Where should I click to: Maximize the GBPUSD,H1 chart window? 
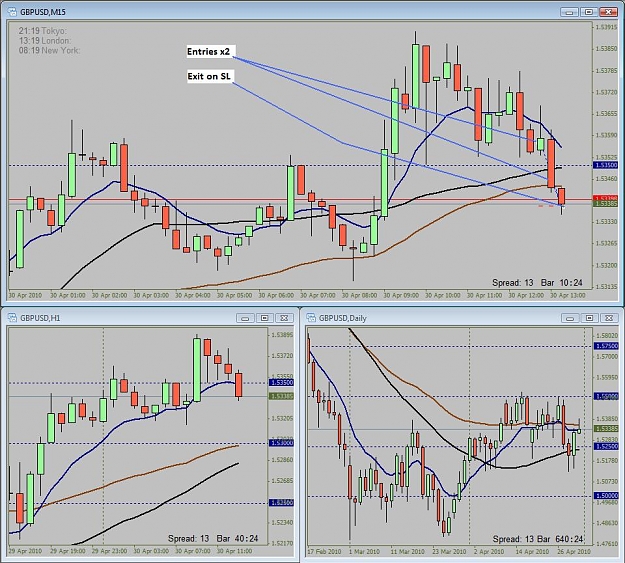[264, 318]
